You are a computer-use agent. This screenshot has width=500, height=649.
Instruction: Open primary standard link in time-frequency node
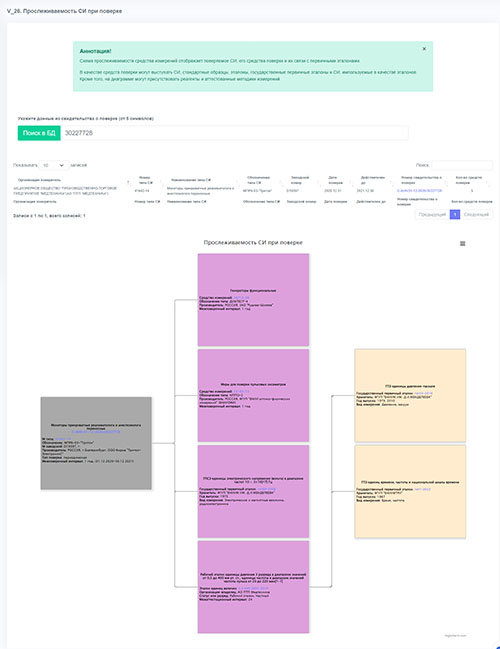pyautogui.click(x=423, y=489)
